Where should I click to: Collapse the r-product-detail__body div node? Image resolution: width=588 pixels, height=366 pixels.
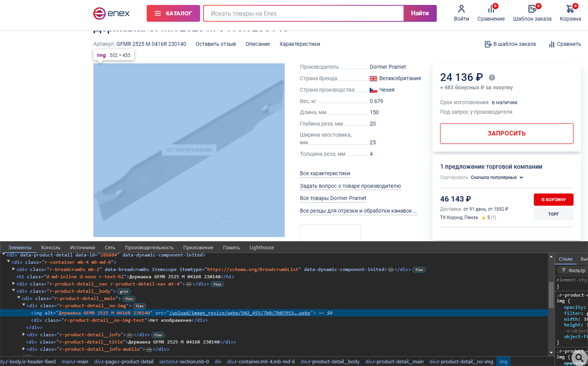tap(13, 291)
